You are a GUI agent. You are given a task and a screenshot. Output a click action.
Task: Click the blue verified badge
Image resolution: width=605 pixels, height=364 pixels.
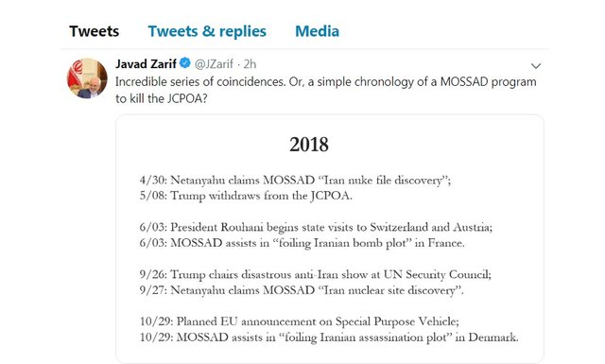[x=185, y=63]
